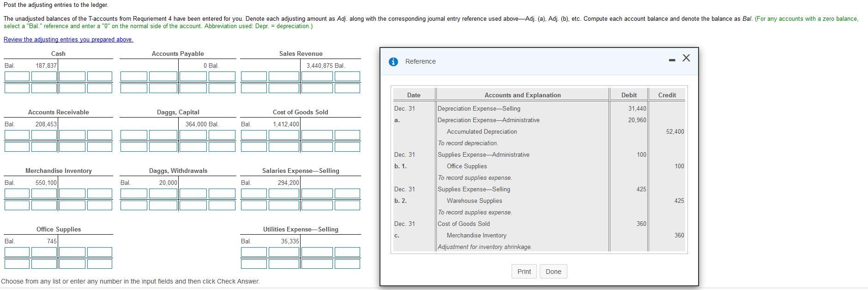Select Cash first-row debit amount field
Viewport: 868px width, 290px height.
pyautogui.click(x=44, y=77)
